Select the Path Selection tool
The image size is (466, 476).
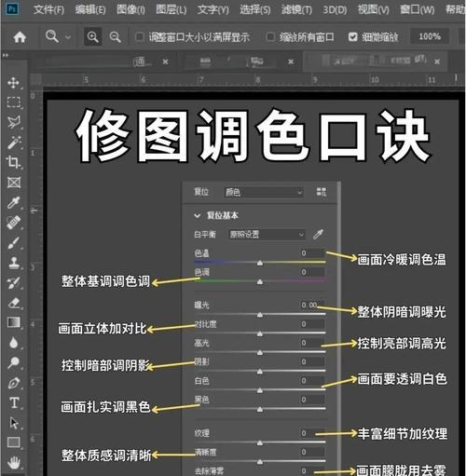tap(14, 423)
